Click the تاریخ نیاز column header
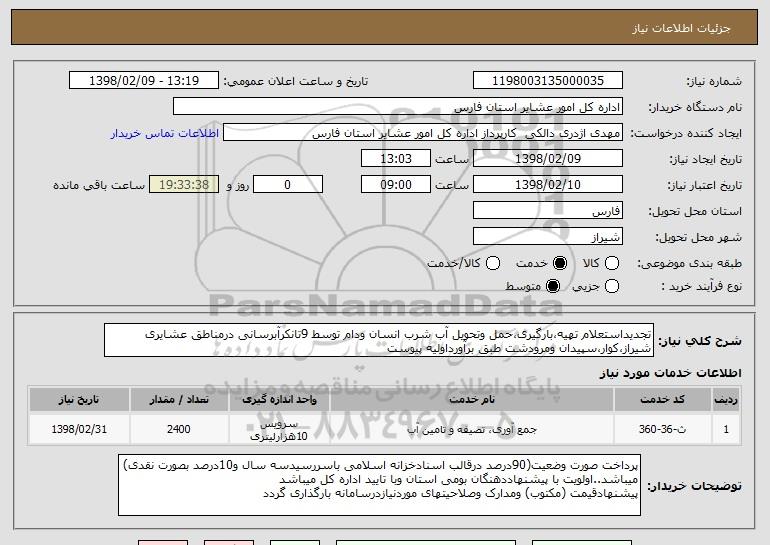 [79, 400]
